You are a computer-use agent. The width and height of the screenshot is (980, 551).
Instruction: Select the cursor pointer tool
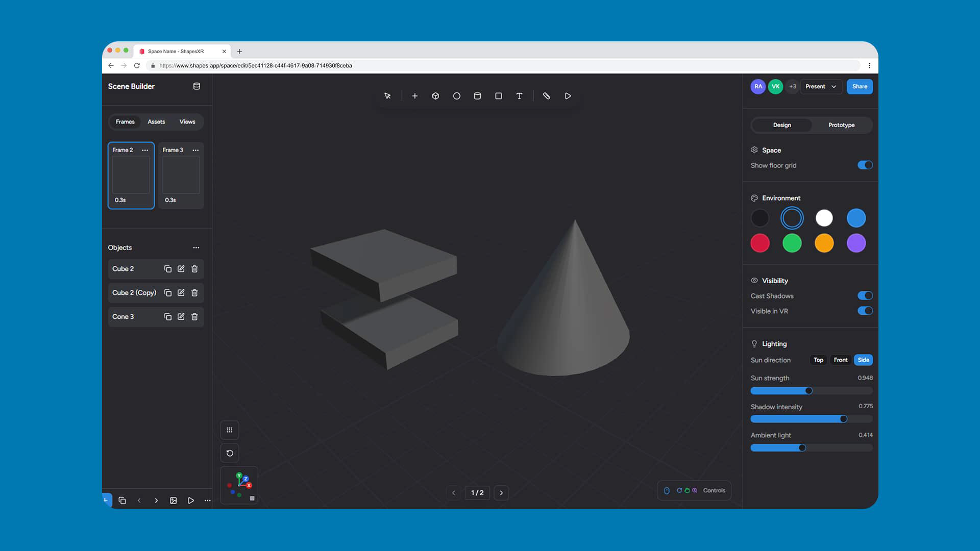(387, 96)
